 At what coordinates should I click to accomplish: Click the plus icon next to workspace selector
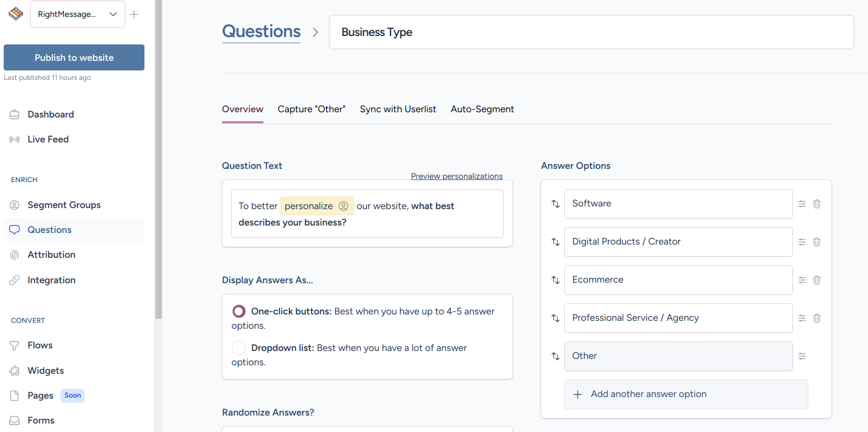[x=134, y=14]
